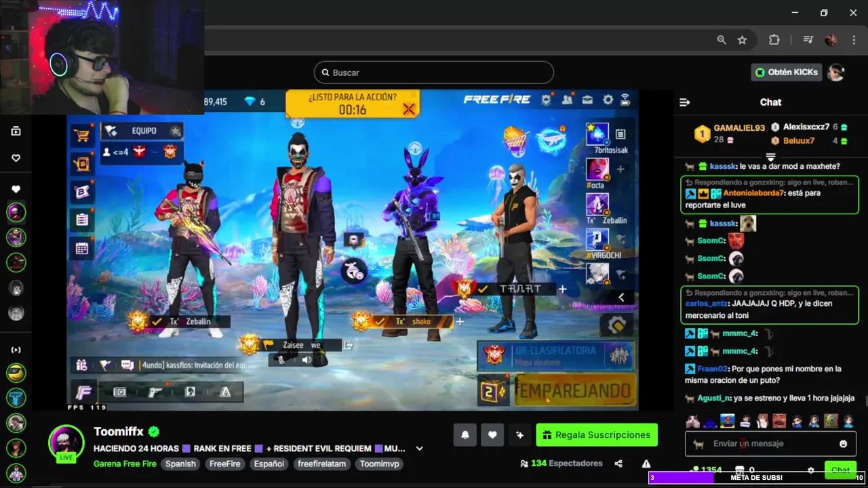This screenshot has width=868, height=488.
Task: Invite player with plus next to TΛΛΛT
Action: [x=562, y=289]
